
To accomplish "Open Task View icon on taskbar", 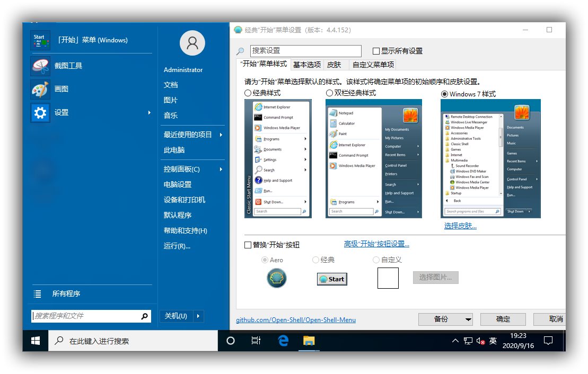I will coord(256,341).
